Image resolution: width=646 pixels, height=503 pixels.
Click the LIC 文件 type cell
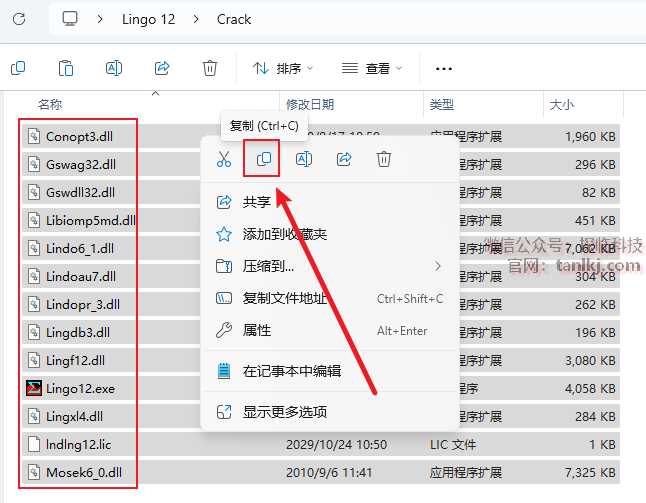(x=453, y=445)
